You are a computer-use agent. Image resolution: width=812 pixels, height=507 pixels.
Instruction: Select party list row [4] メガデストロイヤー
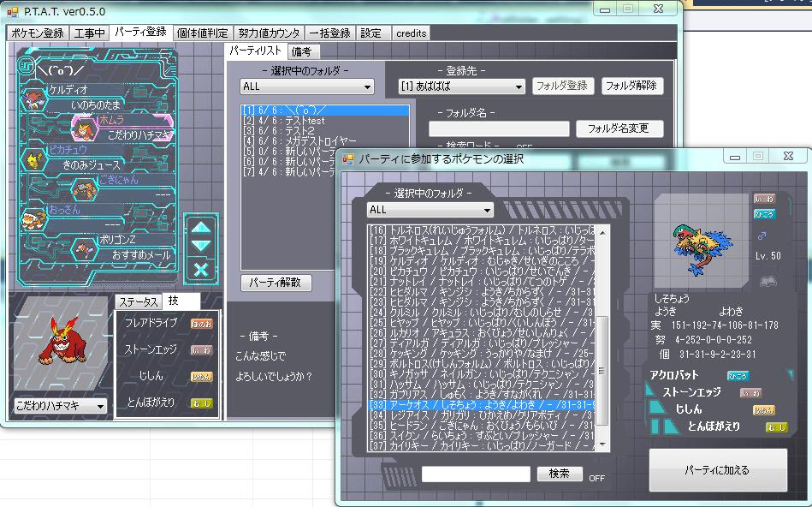point(324,141)
